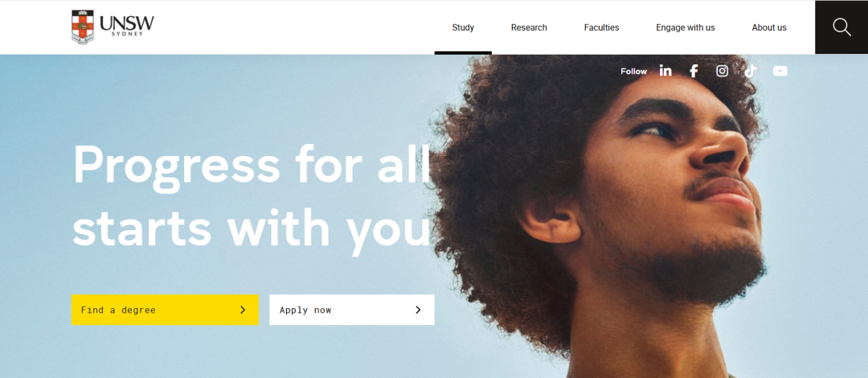Expand the Engage with us menu
This screenshot has height=378, width=868.
click(686, 27)
